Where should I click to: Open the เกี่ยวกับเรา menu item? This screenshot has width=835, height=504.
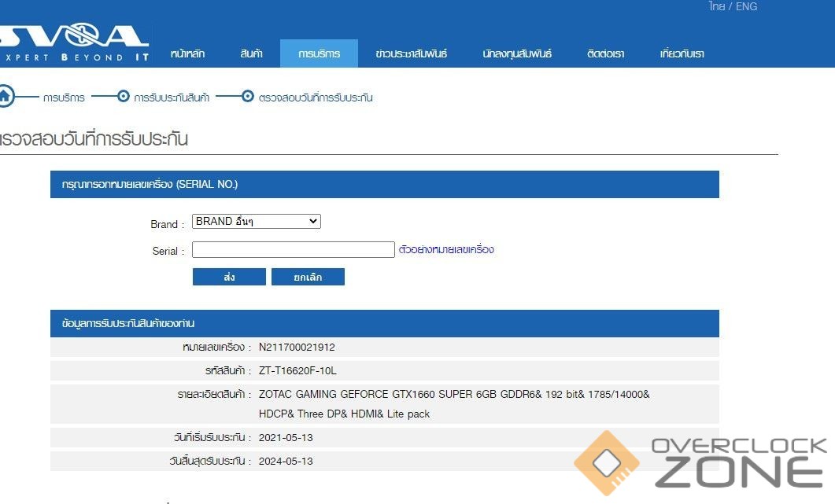tap(682, 53)
